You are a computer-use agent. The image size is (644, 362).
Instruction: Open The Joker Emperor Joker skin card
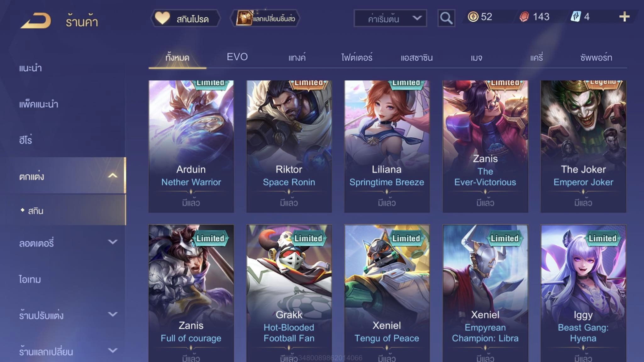coord(583,146)
